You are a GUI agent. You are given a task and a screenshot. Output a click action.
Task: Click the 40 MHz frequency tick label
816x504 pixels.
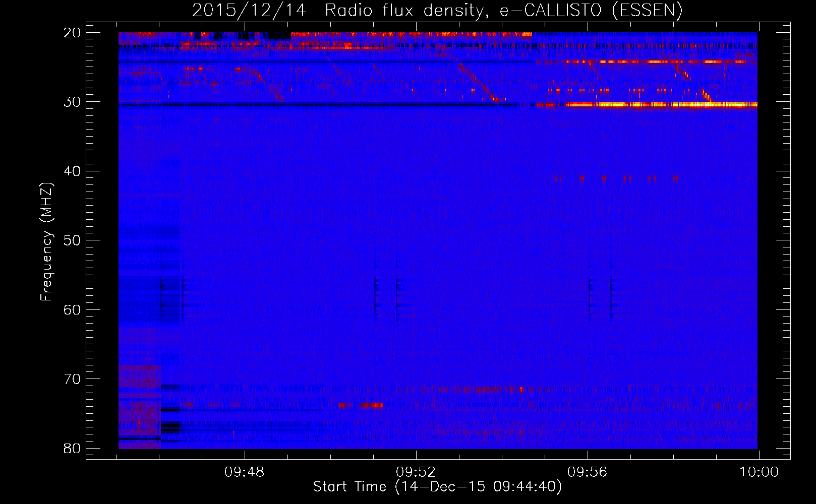tap(73, 171)
